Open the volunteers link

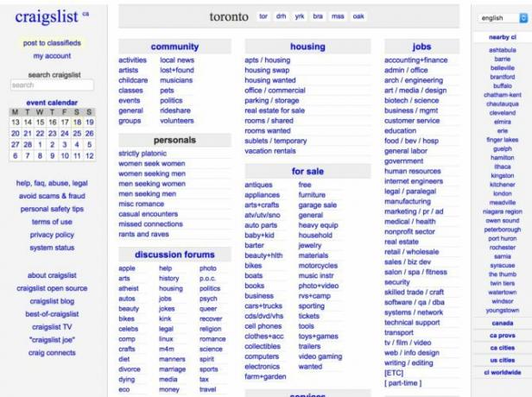(x=177, y=121)
